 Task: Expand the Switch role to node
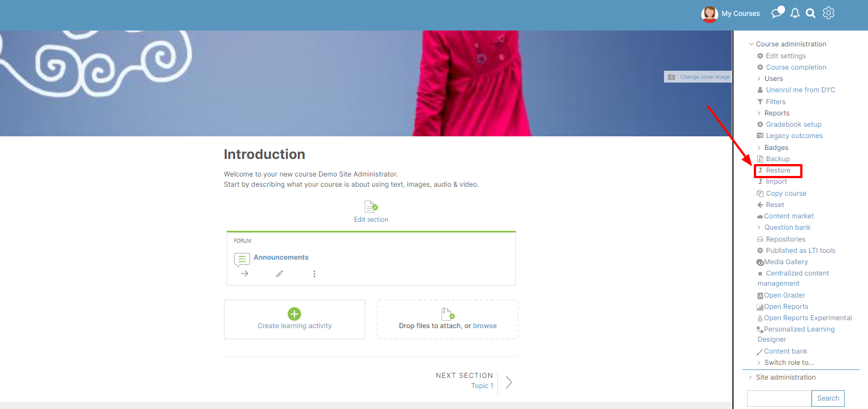[759, 363]
